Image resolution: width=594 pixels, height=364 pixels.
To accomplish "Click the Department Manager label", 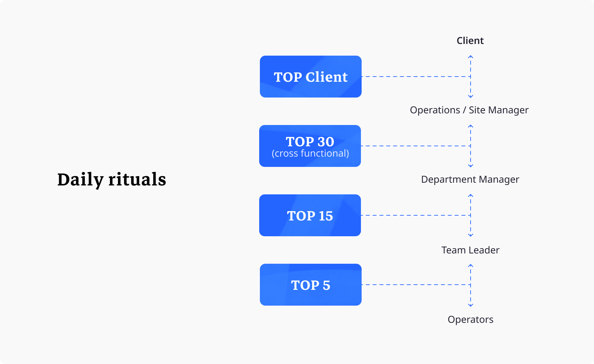I will point(470,179).
